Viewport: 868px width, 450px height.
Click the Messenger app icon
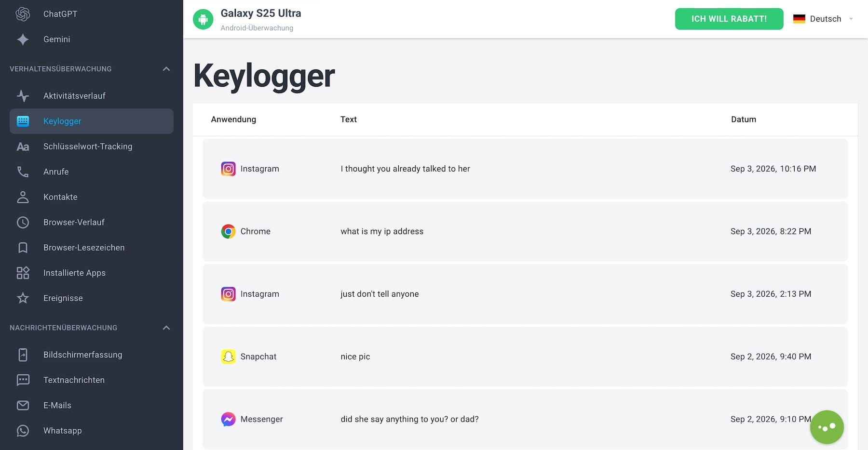coord(228,420)
